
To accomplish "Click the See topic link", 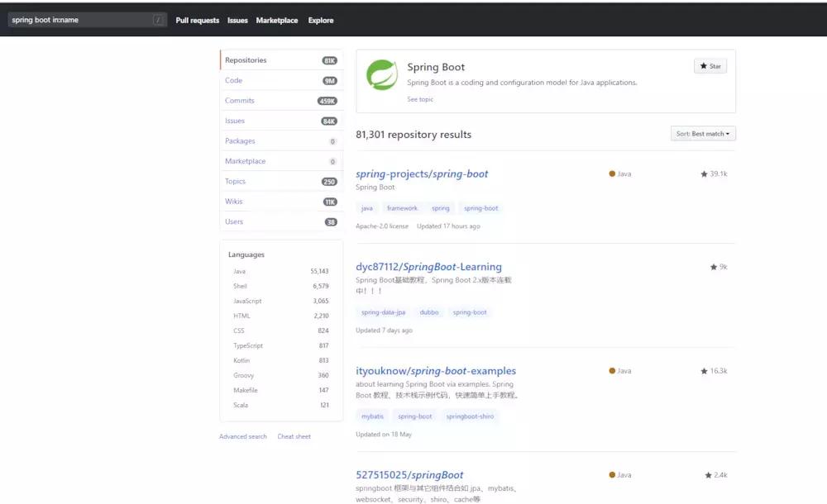I will [421, 99].
